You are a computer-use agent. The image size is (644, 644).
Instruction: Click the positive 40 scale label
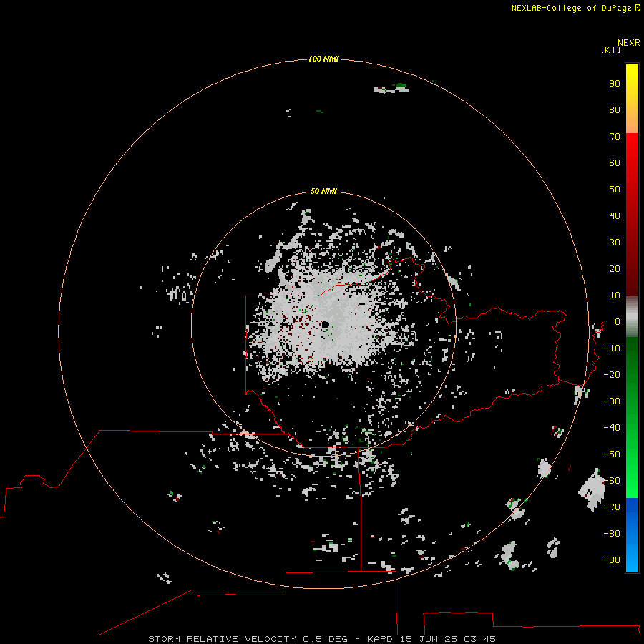(615, 215)
